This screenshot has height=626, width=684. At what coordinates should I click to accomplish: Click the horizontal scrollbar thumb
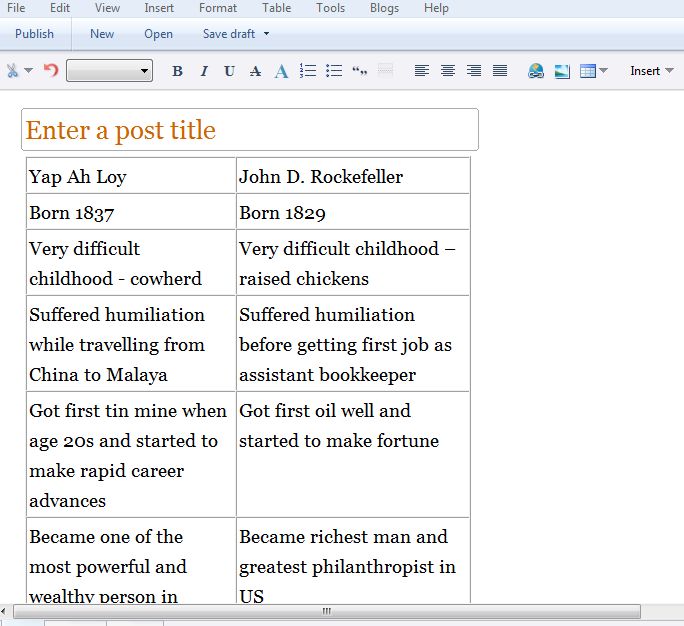point(327,611)
